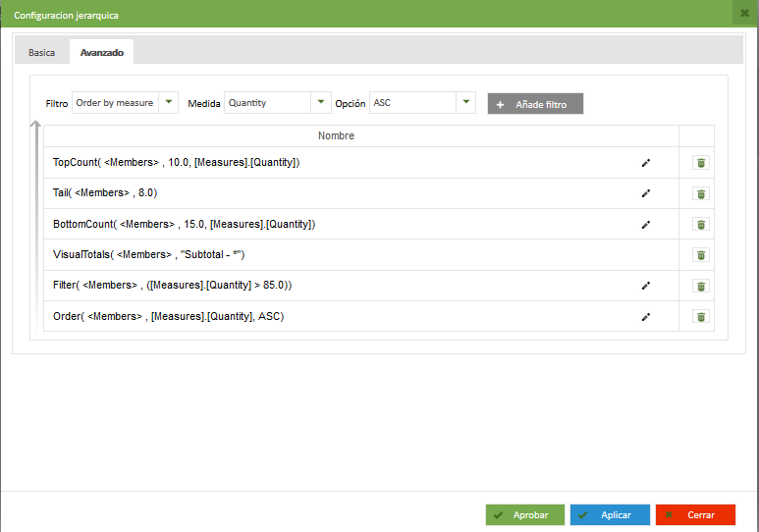
Task: Edit the Order filter entry
Action: pos(645,317)
